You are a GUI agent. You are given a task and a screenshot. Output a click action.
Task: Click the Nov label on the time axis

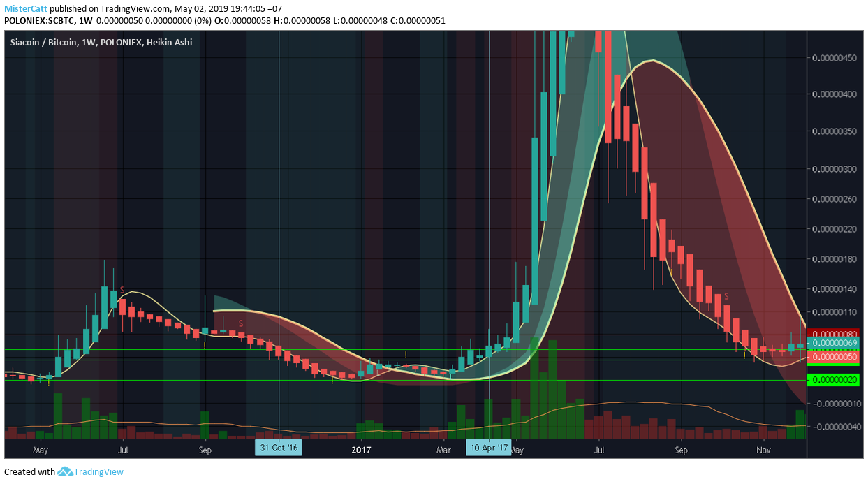(764, 450)
